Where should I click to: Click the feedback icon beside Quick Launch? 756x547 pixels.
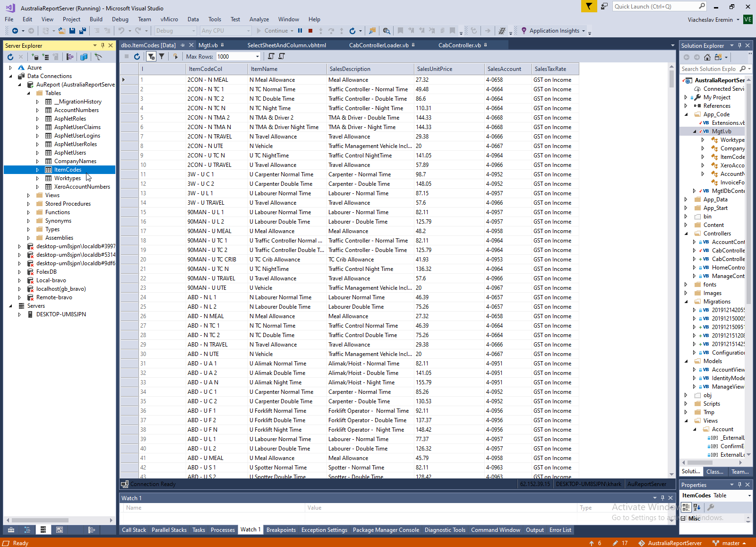(604, 6)
